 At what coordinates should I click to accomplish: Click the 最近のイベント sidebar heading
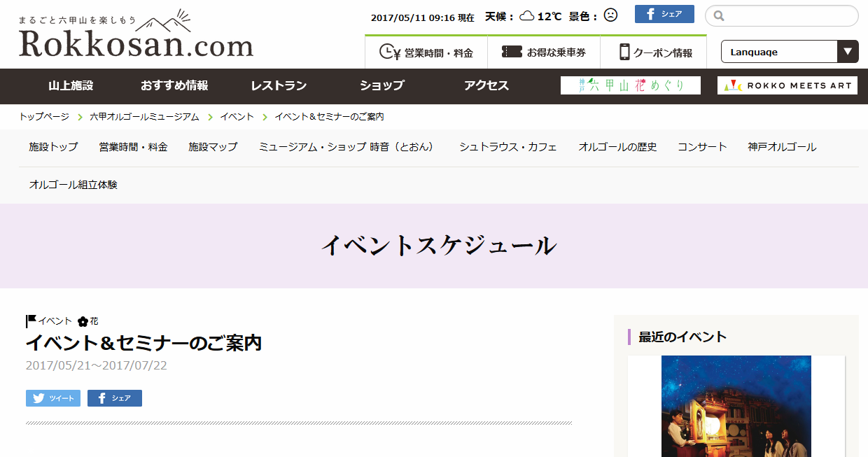(x=682, y=337)
